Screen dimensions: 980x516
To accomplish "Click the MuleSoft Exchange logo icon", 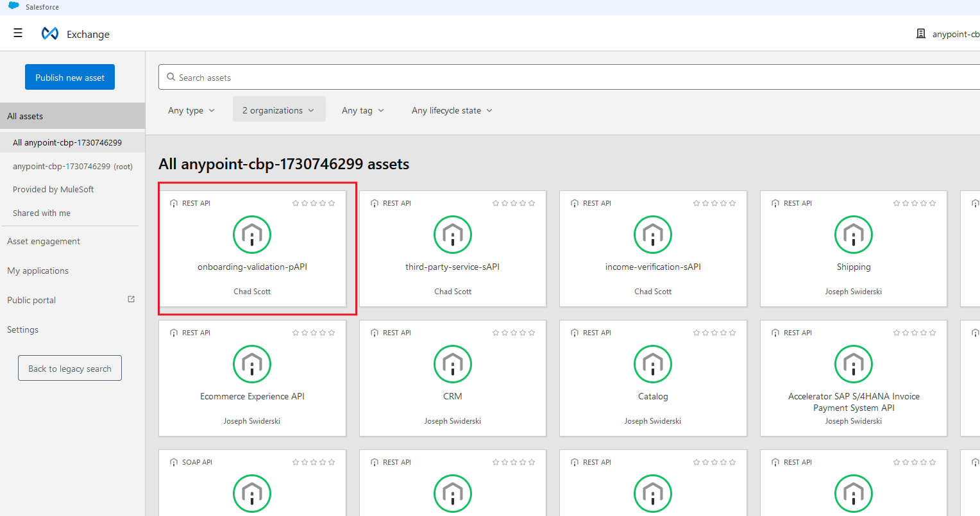I will pyautogui.click(x=50, y=33).
